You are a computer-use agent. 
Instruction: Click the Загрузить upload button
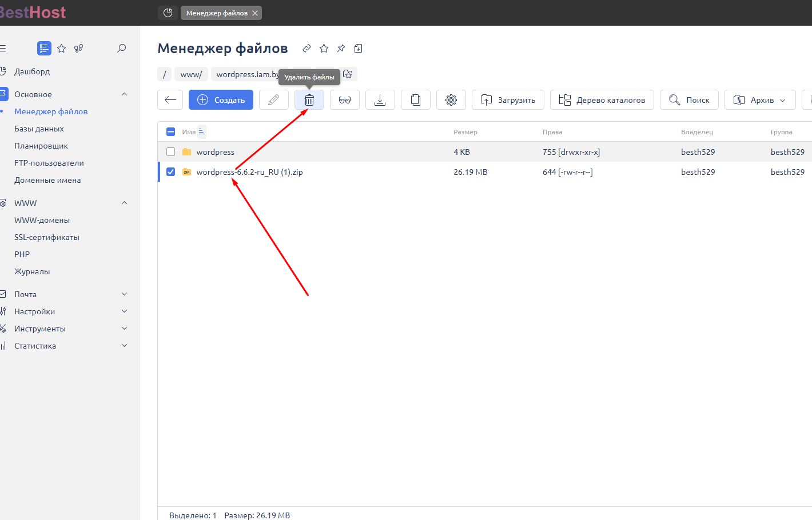[x=508, y=100]
